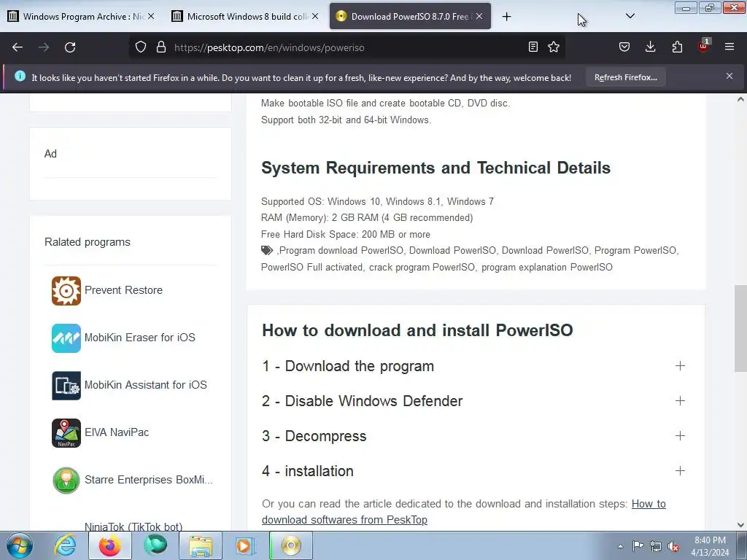
Task: Save page to Pocket icon
Action: click(624, 47)
